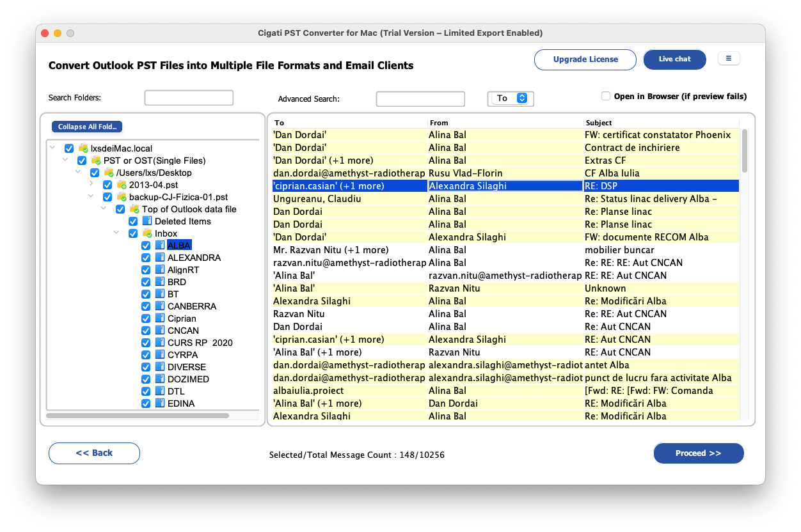Click the CNCAN folder icon
801x532 pixels.
(x=160, y=331)
